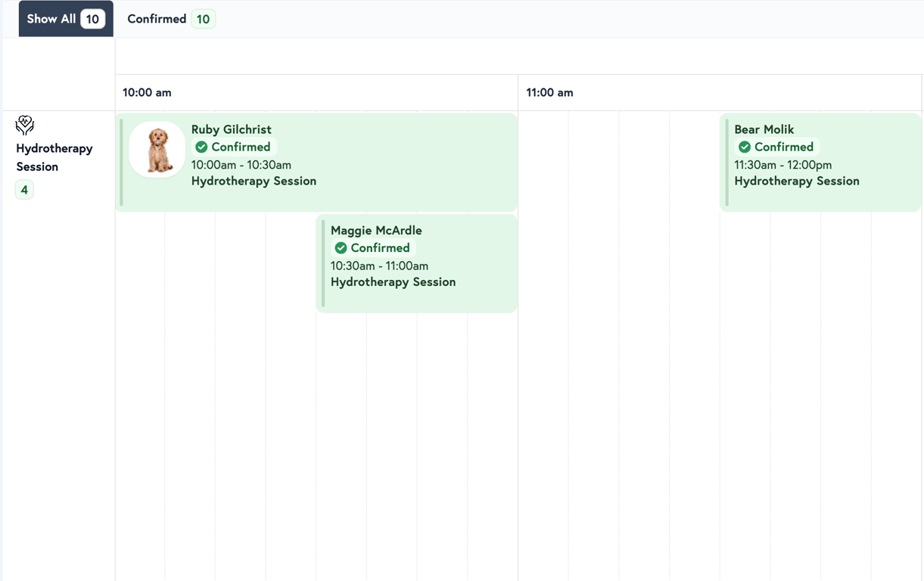Select the Confirmed badge on Bear Molik's appointment
This screenshot has height=581, width=924.
[x=776, y=147]
